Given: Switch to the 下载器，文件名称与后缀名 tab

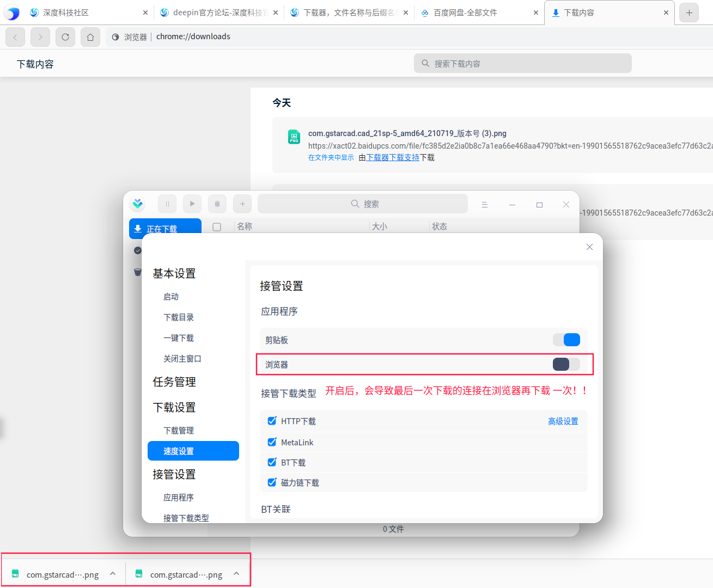Looking at the screenshot, I should (350, 13).
